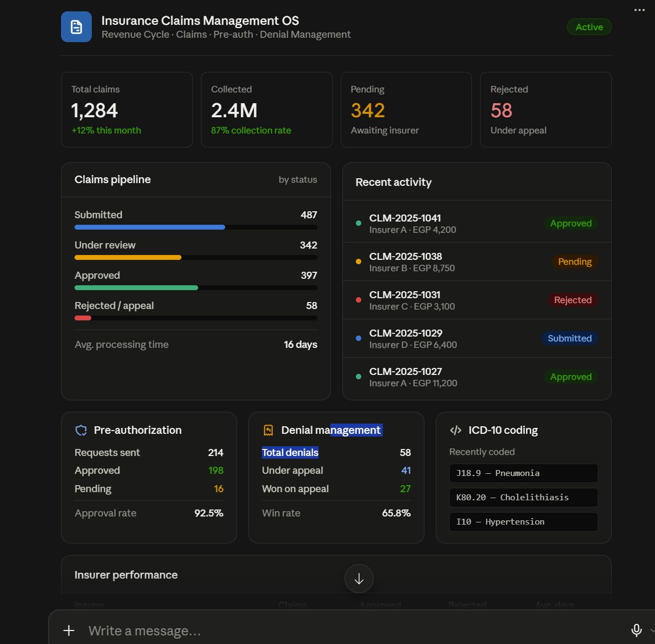The image size is (655, 644).
Task: Click the scroll-down arrow button
Action: pyautogui.click(x=359, y=579)
